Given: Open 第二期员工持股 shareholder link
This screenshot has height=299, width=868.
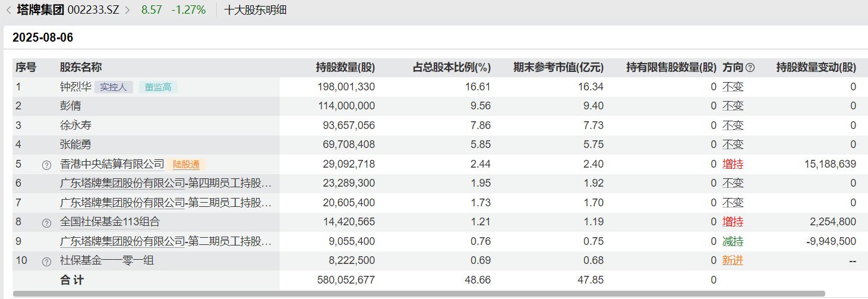Looking at the screenshot, I should point(166,241).
